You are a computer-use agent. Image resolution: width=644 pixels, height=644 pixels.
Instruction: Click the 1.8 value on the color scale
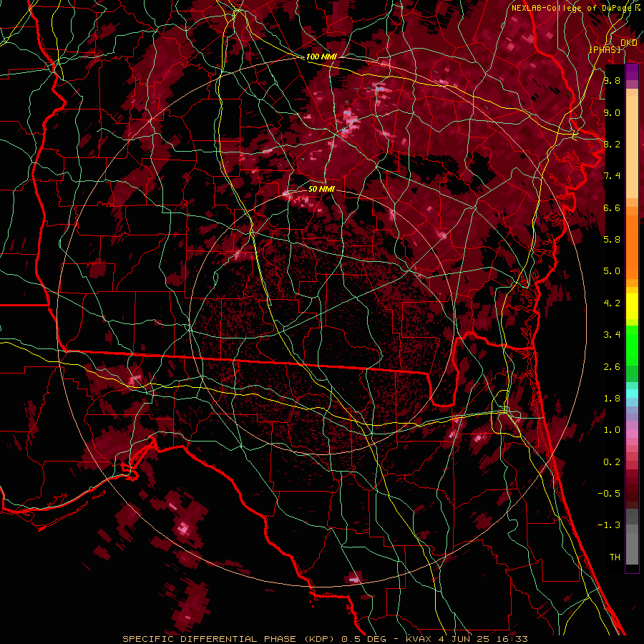tap(612, 399)
